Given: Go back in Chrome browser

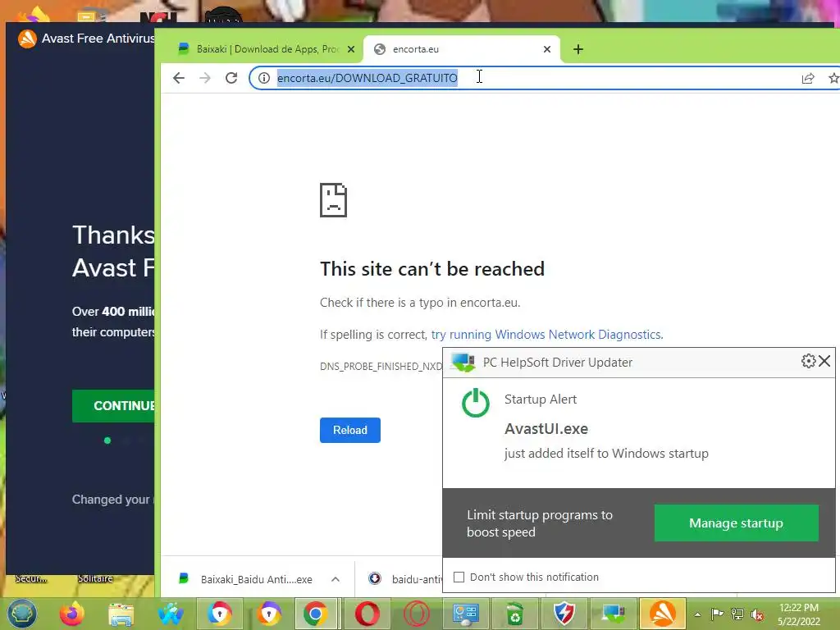Looking at the screenshot, I should [x=178, y=78].
